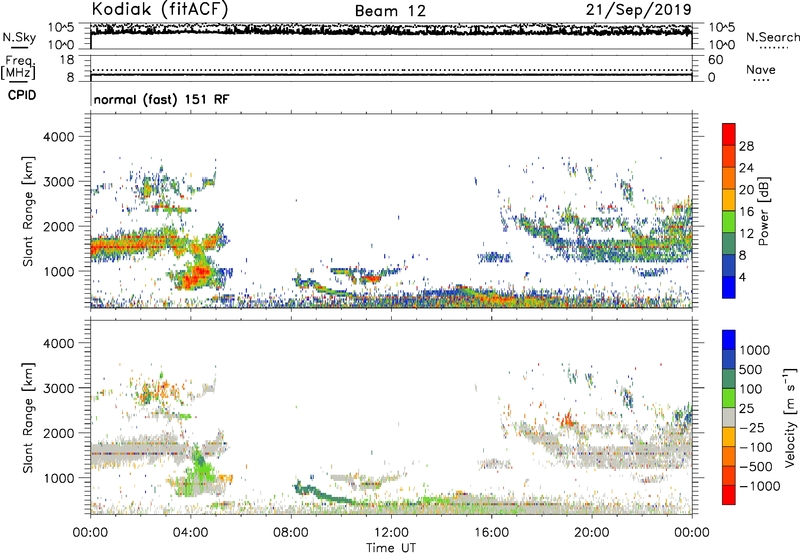Click the '20:00' time axis tick label
This screenshot has width=800, height=554.
click(x=591, y=533)
